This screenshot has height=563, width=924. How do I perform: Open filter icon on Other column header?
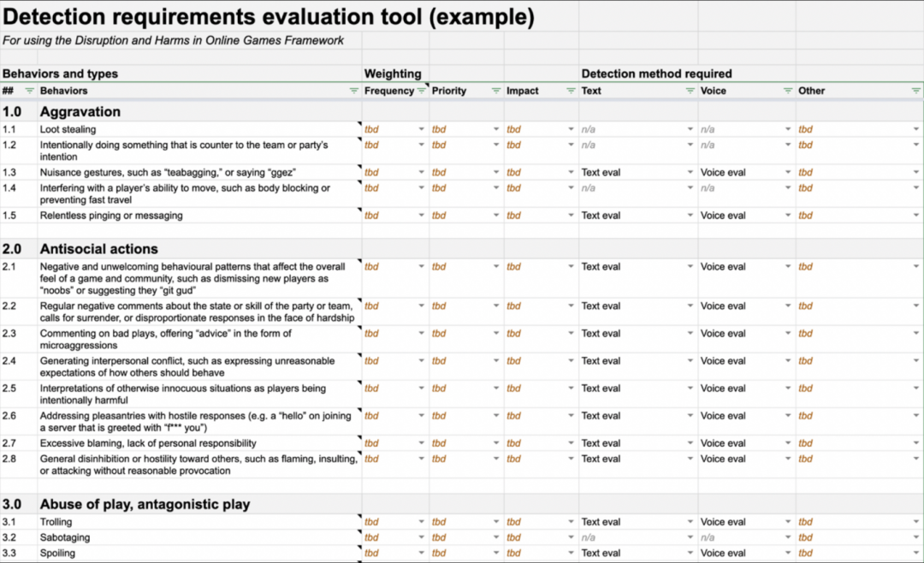[x=915, y=91]
